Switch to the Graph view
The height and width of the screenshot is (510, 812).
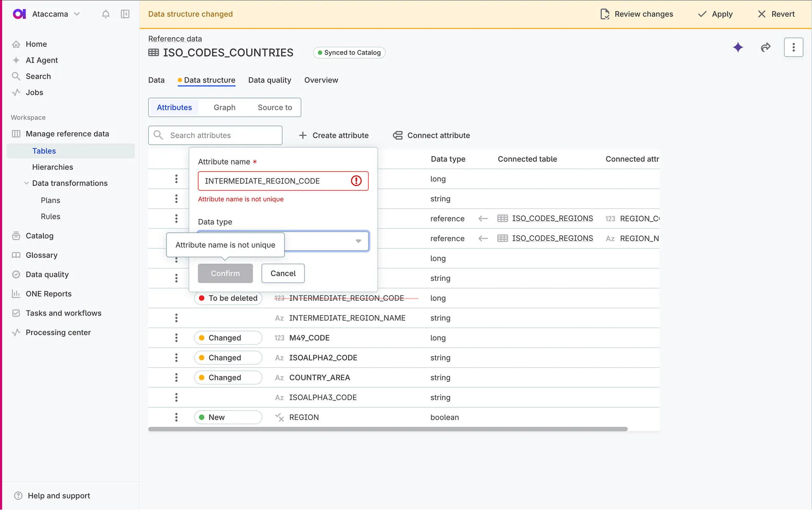224,107
